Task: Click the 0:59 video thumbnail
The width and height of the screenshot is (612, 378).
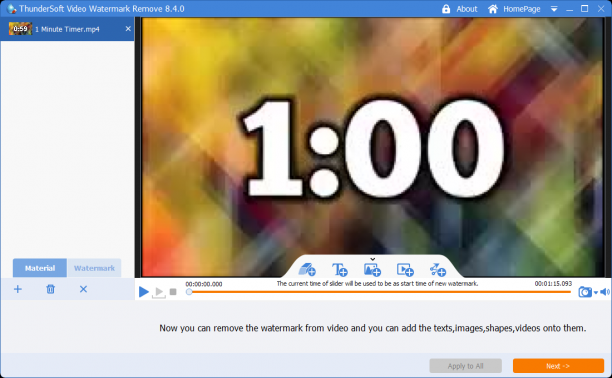Action: pos(20,29)
